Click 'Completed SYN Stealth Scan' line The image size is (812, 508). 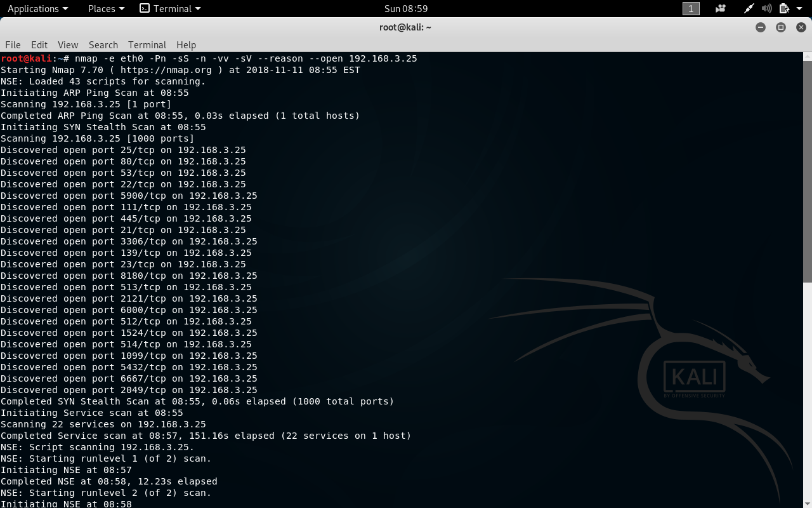(x=197, y=401)
